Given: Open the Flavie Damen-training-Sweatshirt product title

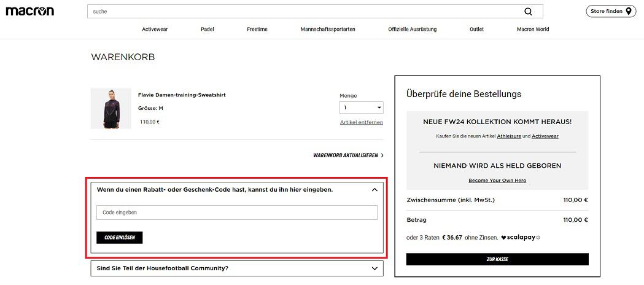Looking at the screenshot, I should coord(182,95).
